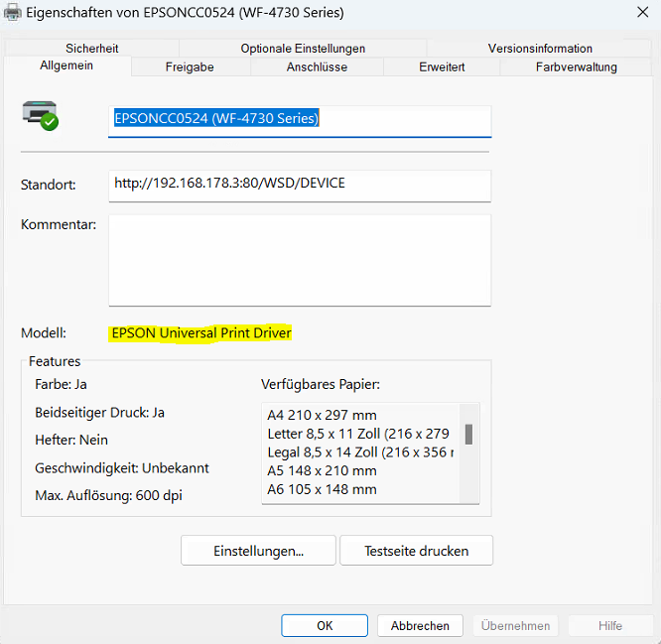Switch to the Sicherheit tab

[x=92, y=48]
